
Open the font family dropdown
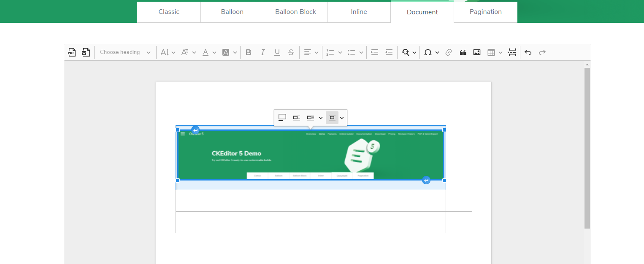(x=188, y=52)
